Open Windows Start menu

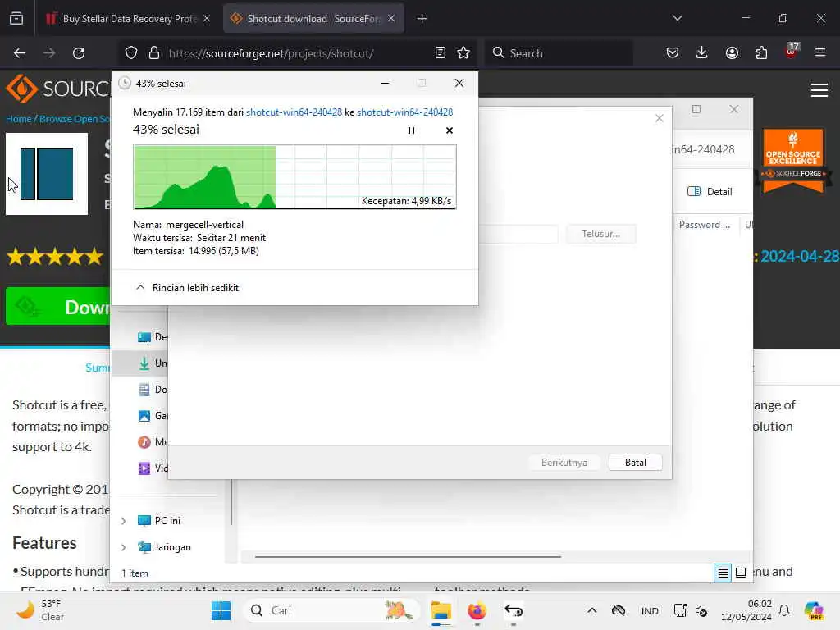click(x=221, y=610)
